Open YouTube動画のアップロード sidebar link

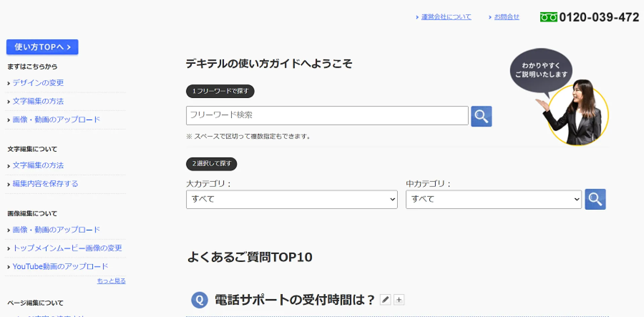point(60,267)
